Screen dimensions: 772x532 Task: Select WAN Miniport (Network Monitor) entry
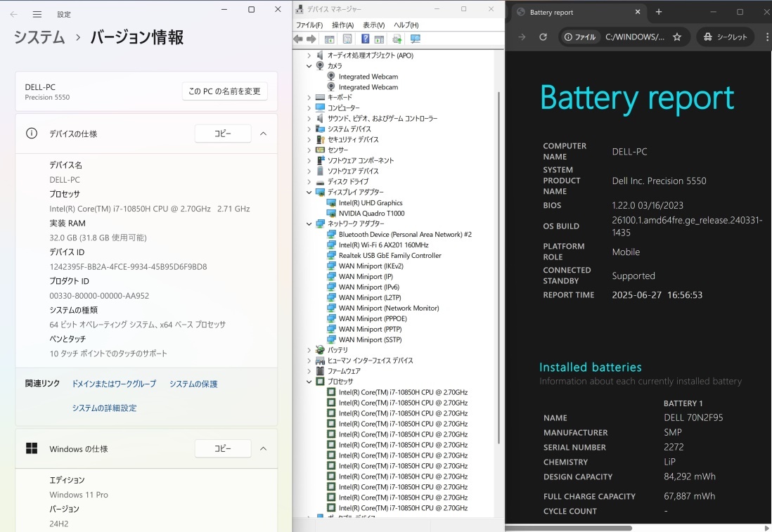point(389,308)
